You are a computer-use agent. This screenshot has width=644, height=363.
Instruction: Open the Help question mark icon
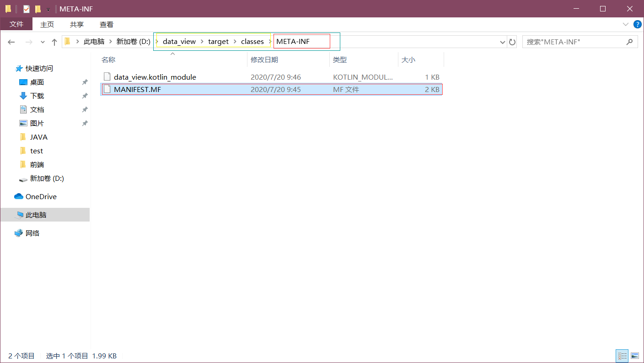point(637,24)
